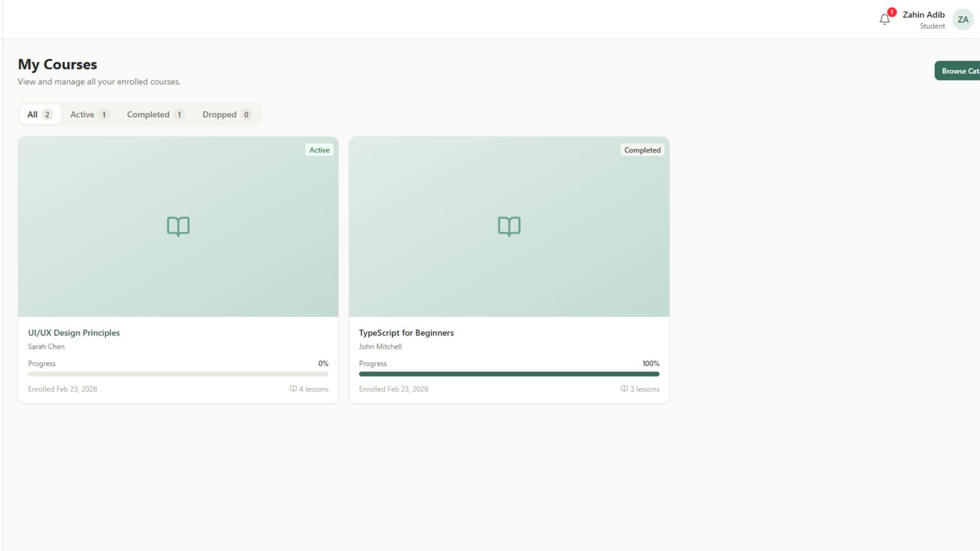Click the UI/UX Design Principles progress bar

coord(178,374)
